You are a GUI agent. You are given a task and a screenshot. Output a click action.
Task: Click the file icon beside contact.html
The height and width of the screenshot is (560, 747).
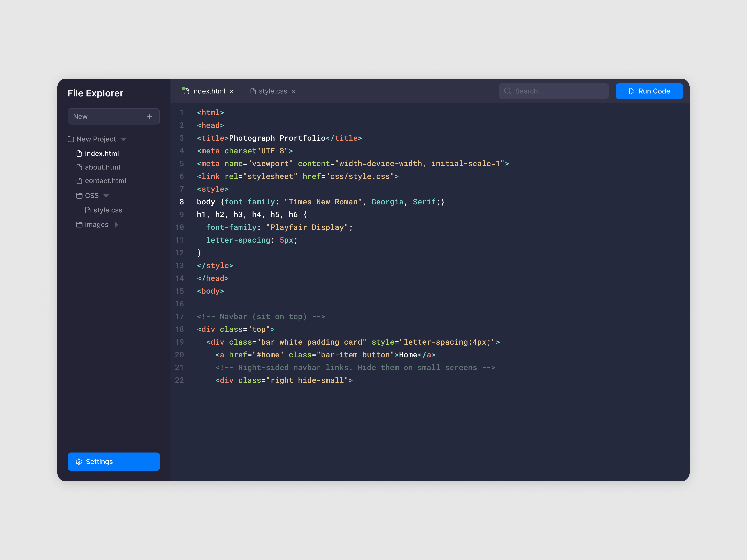pyautogui.click(x=79, y=181)
